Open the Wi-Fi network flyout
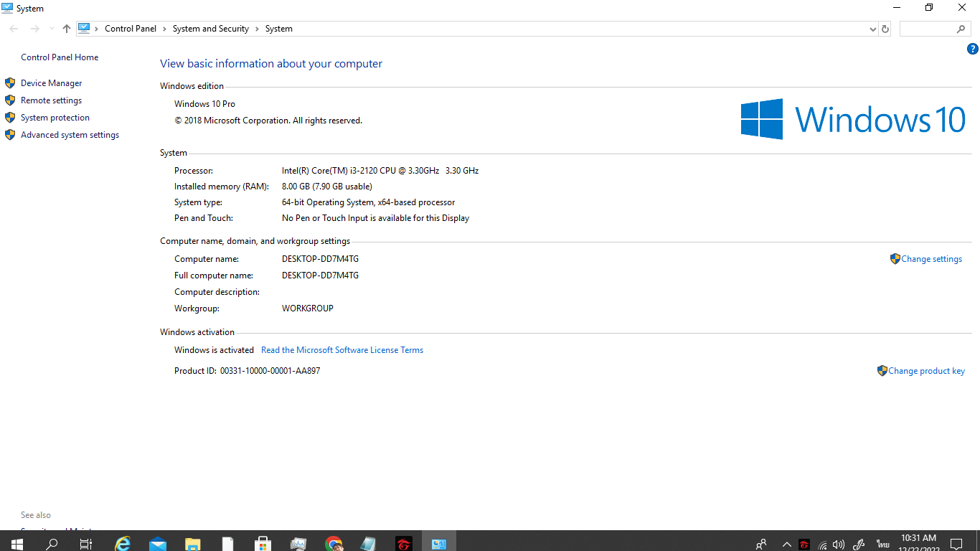 822,545
